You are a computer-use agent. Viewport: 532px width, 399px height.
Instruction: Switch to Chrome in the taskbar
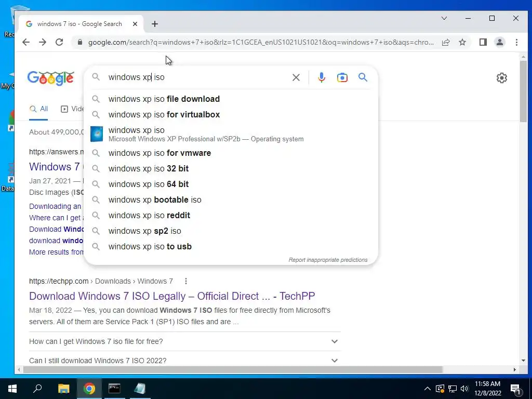89,389
